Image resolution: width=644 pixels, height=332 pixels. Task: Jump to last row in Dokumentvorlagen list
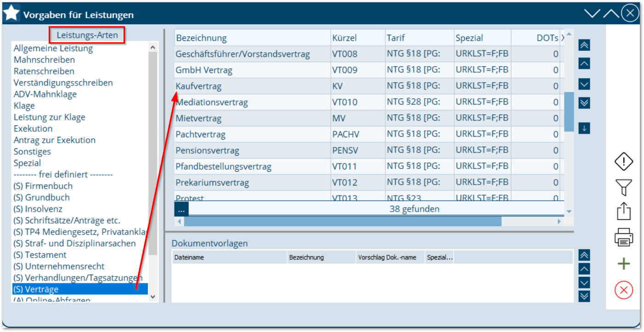(584, 297)
